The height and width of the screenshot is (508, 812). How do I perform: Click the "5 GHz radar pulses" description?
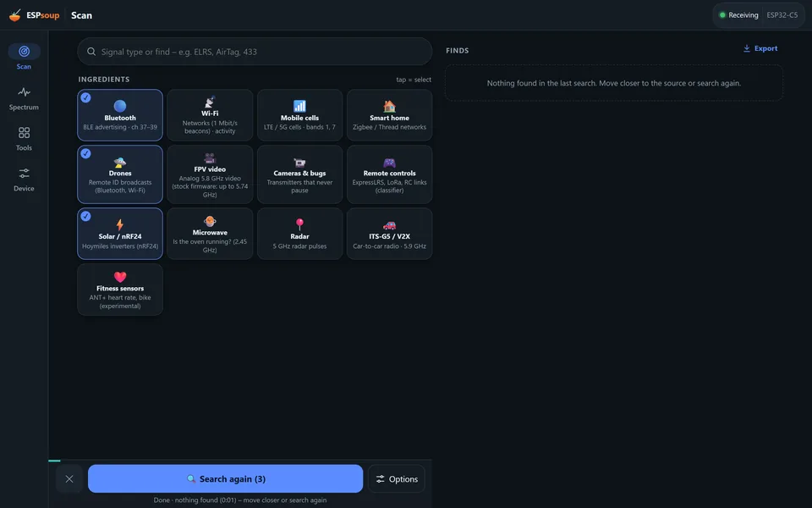(299, 246)
